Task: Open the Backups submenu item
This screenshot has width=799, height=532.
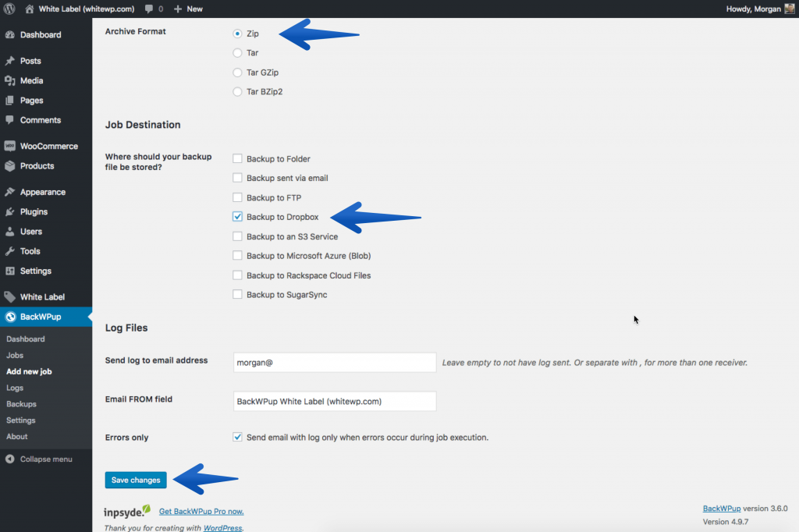Action: click(21, 404)
